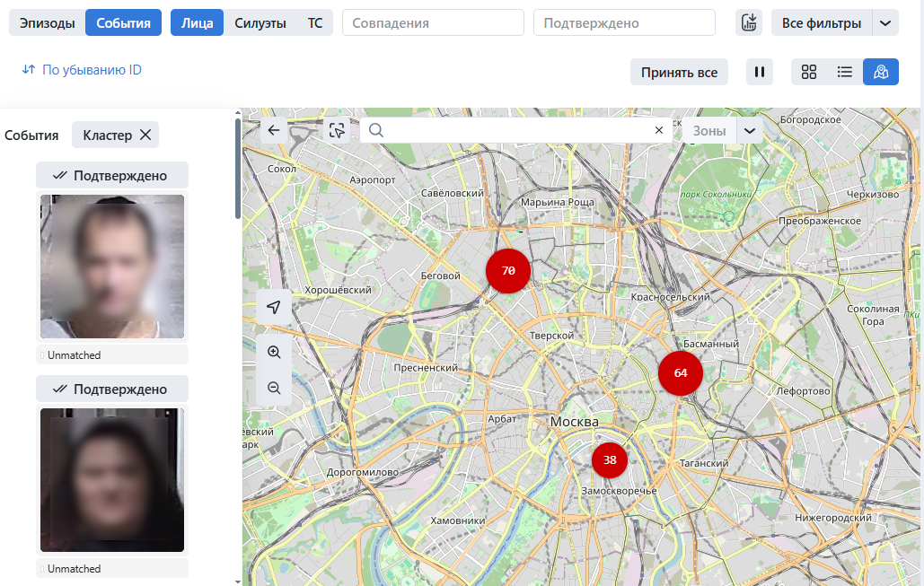The height and width of the screenshot is (586, 924).
Task: Click the magnifier icon in map search bar
Action: coord(375,130)
